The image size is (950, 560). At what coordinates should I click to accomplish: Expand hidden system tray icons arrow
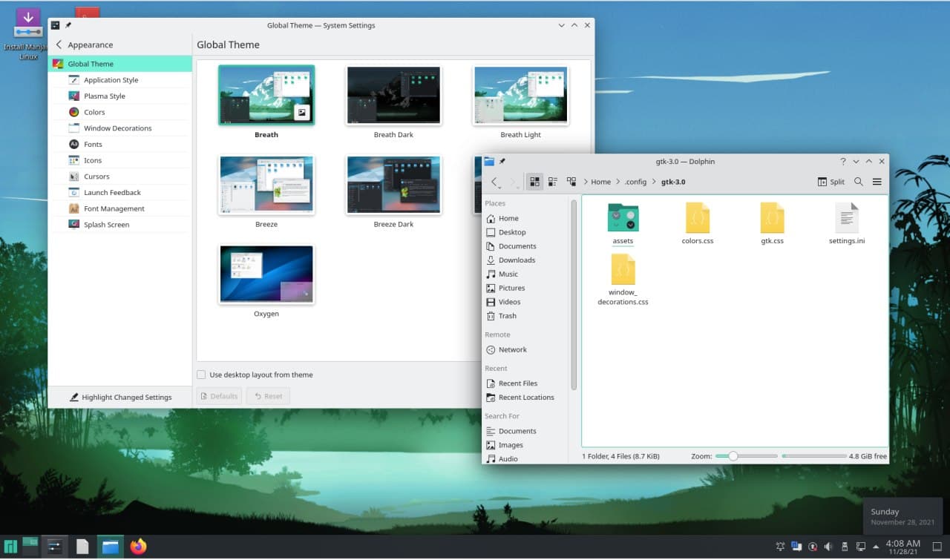pyautogui.click(x=877, y=547)
